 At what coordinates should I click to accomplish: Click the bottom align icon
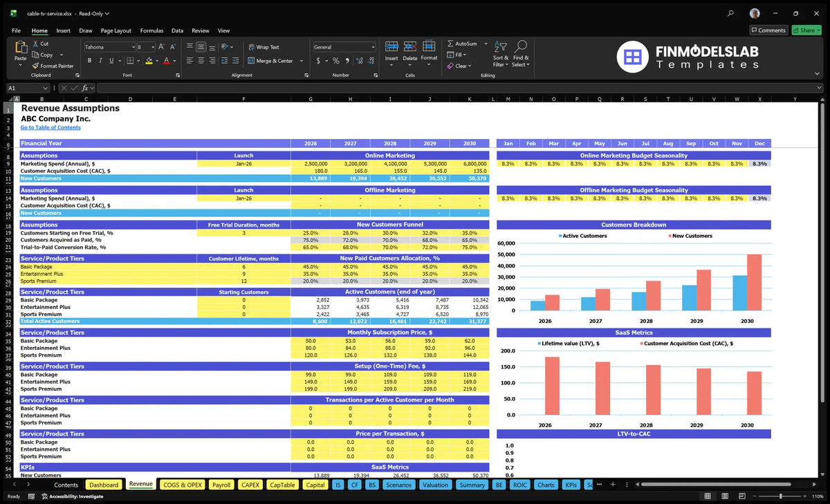pyautogui.click(x=213, y=47)
